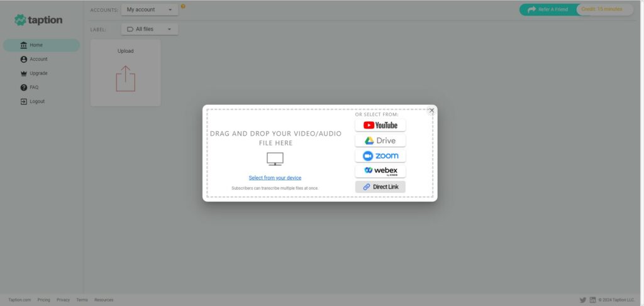Import from Zoom
The height and width of the screenshot is (306, 644).
[380, 156]
